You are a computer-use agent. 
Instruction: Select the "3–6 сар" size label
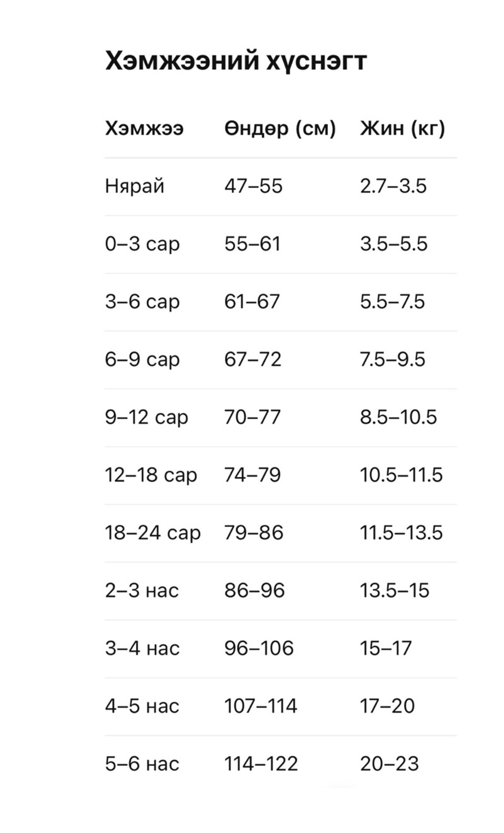tap(142, 301)
